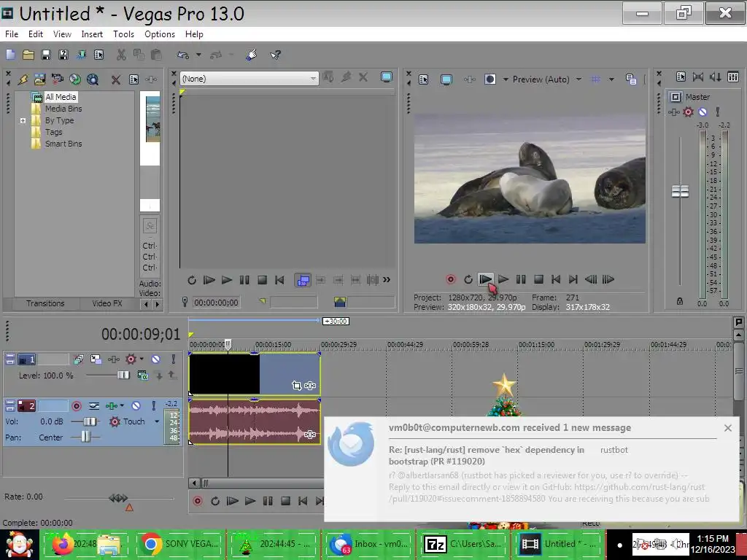
Task: Open video track 1 automation settings dropdown
Action: (142, 359)
